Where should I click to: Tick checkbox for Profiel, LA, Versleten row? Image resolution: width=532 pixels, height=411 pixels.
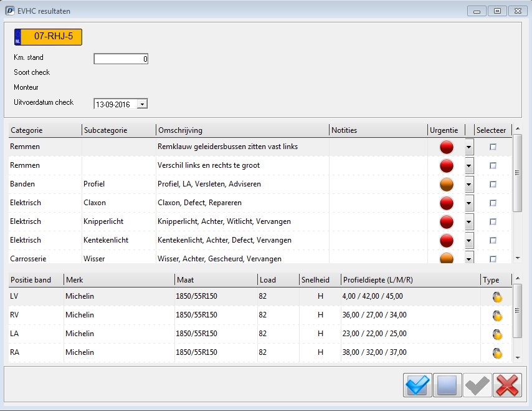click(493, 184)
